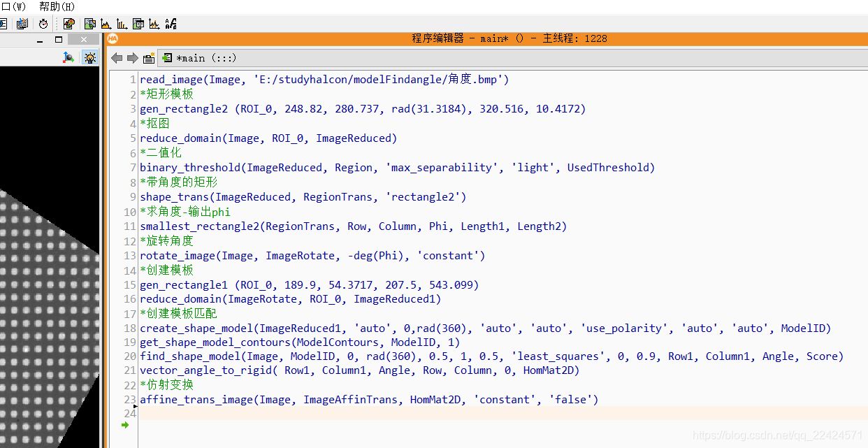Click the binary_threshold code line
This screenshot has width=868, height=448.
coord(398,168)
